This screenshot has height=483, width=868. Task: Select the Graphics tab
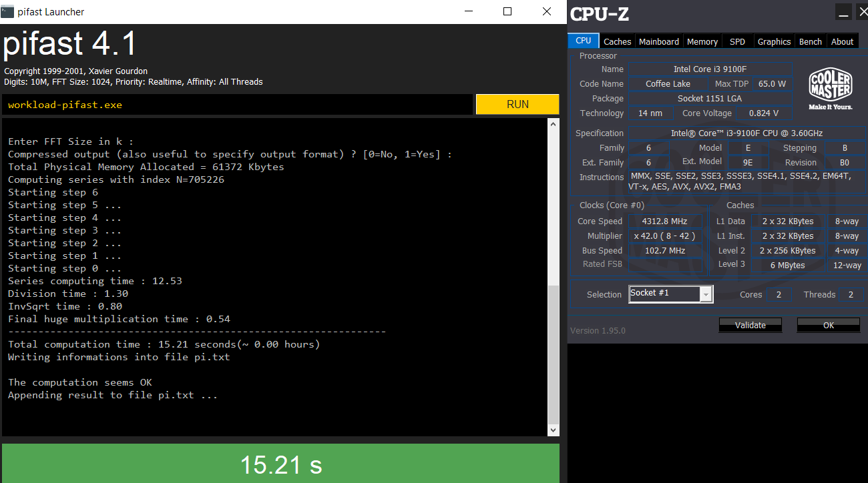[x=774, y=41]
